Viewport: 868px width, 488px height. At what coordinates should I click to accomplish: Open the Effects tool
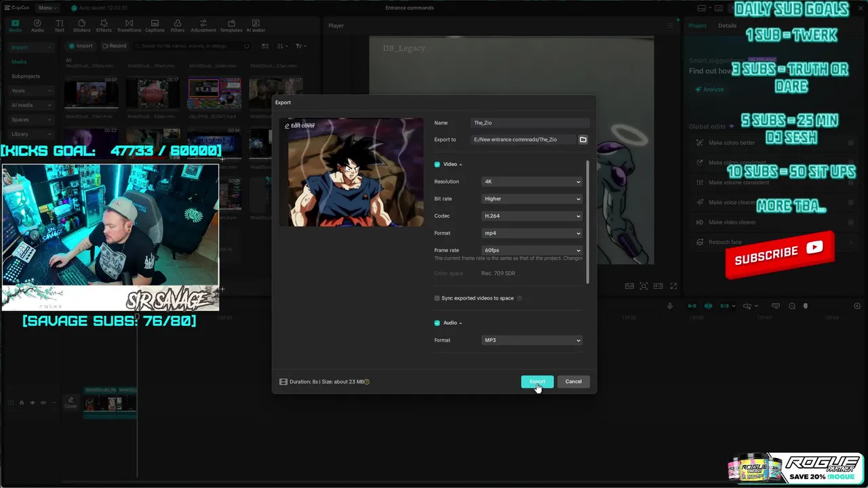pyautogui.click(x=104, y=26)
